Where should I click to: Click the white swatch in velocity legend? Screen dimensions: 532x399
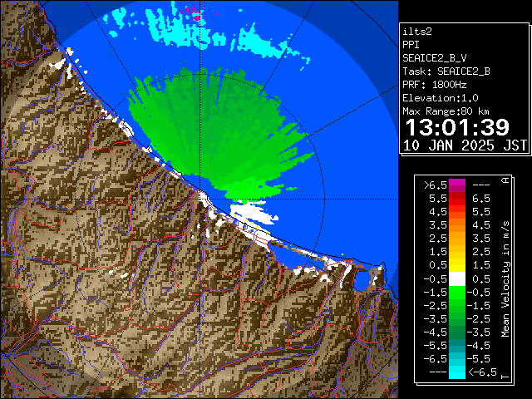[x=457, y=279]
